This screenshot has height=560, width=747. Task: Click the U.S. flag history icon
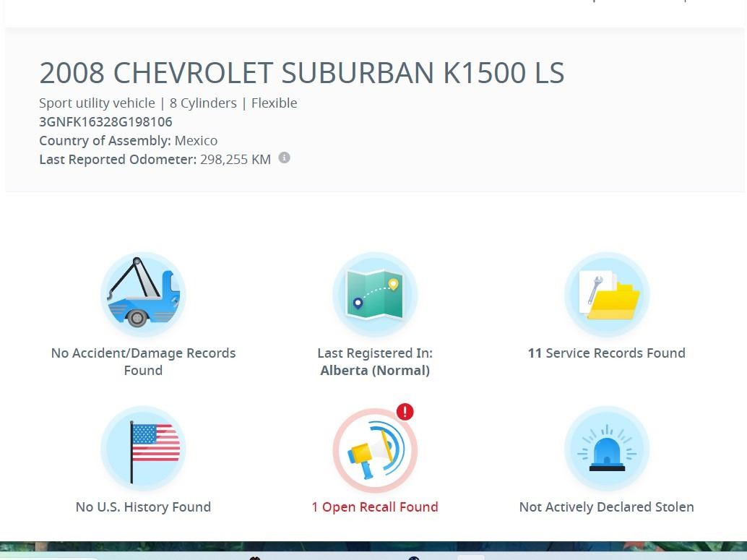[x=143, y=449]
